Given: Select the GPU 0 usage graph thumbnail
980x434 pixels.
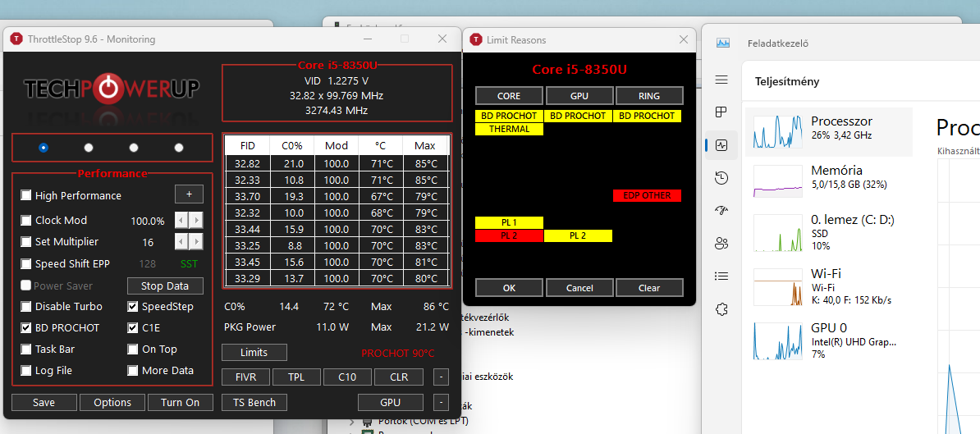Looking at the screenshot, I should [x=777, y=341].
